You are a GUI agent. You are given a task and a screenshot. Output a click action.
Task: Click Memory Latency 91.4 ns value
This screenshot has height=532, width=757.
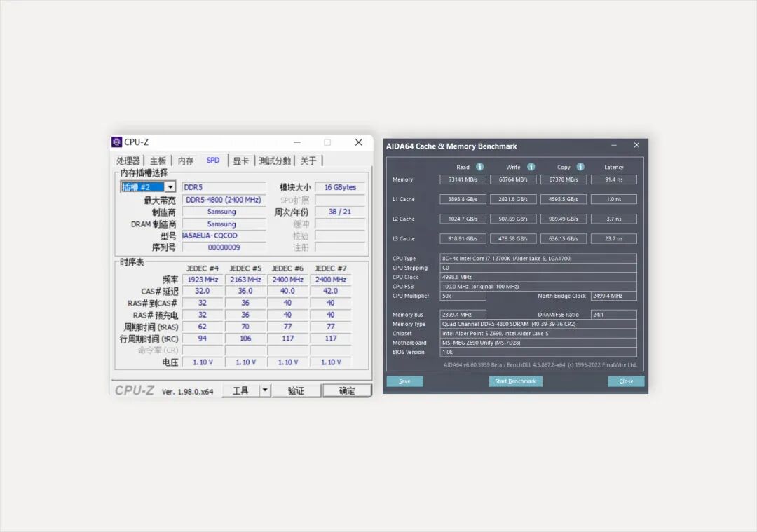coord(613,179)
